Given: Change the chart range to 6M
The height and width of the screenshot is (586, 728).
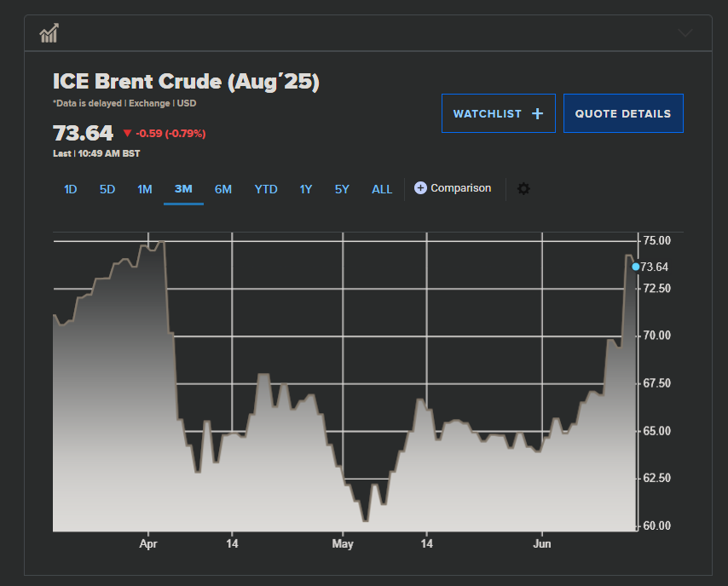Looking at the screenshot, I should pos(222,189).
